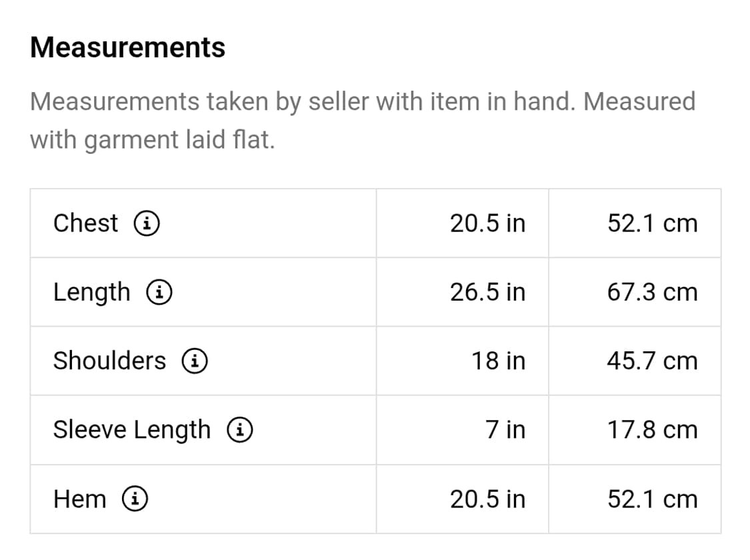Select the Chest row label

(85, 223)
